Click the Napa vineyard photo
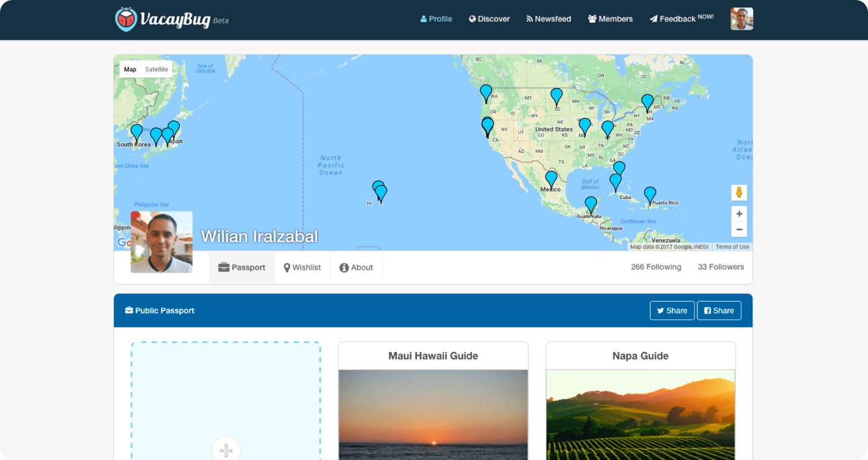This screenshot has width=868, height=460. pos(640,415)
